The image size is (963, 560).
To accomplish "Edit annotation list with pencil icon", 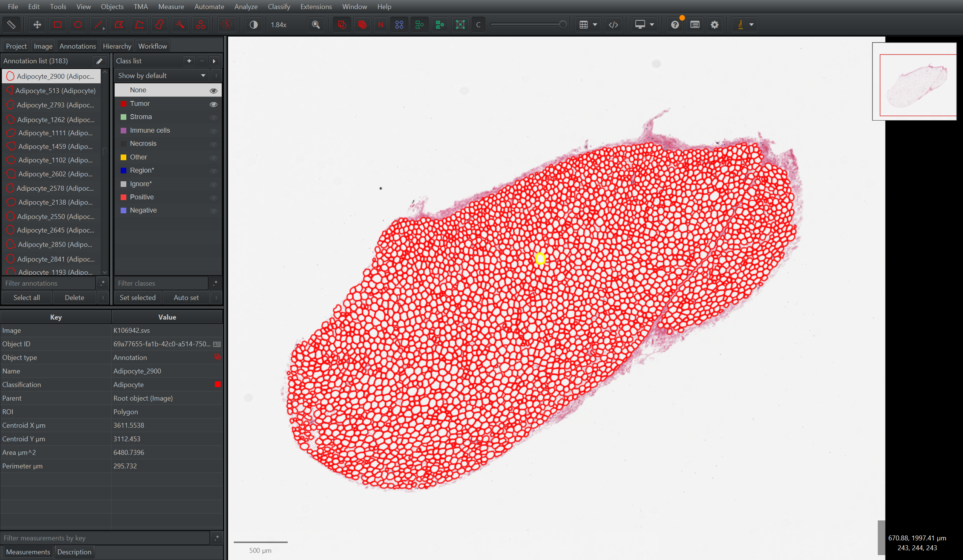I will pyautogui.click(x=100, y=61).
